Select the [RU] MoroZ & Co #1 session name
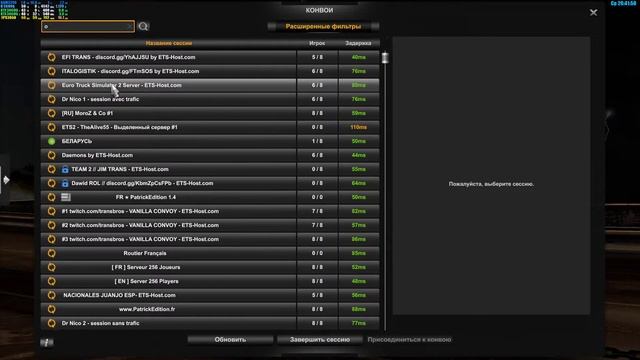 (87, 113)
